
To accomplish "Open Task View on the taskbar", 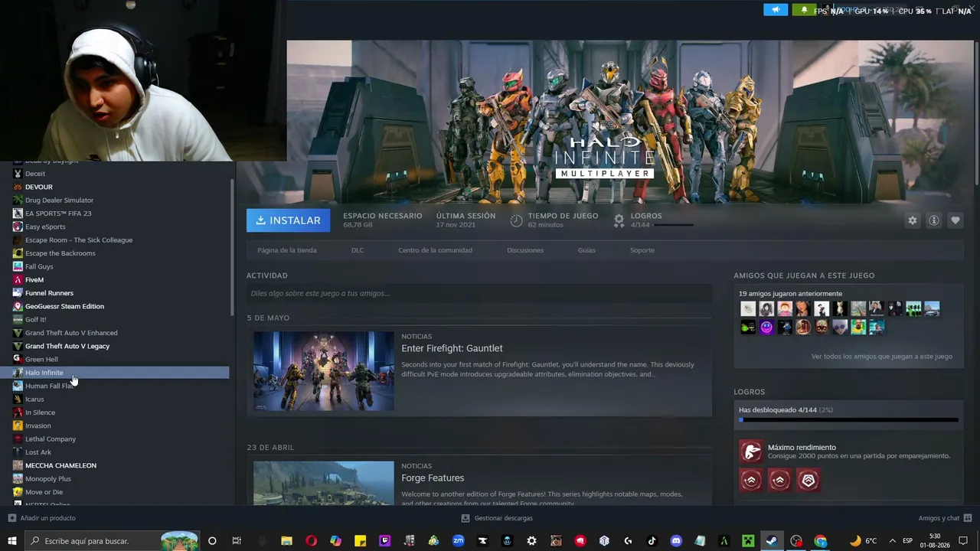I will pos(237,541).
